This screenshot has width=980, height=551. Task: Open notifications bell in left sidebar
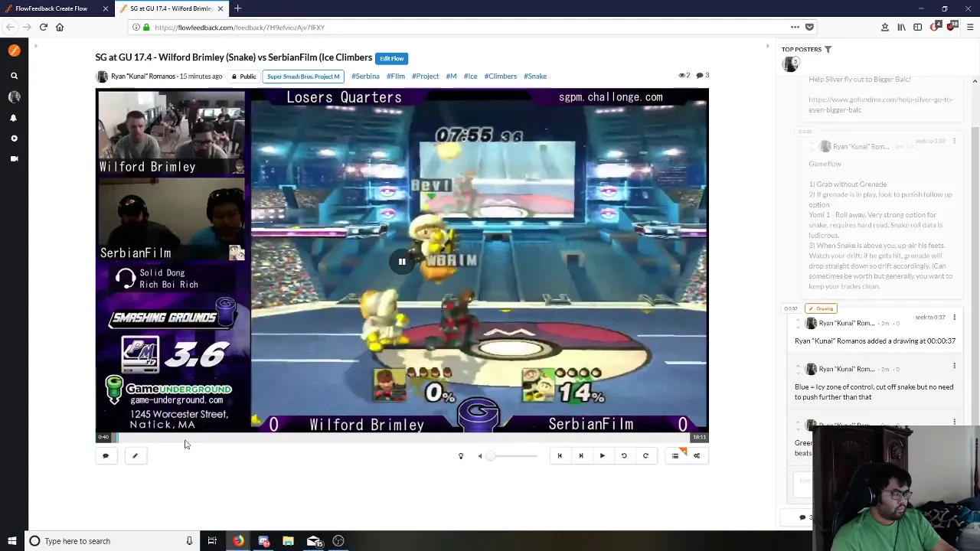click(x=14, y=118)
